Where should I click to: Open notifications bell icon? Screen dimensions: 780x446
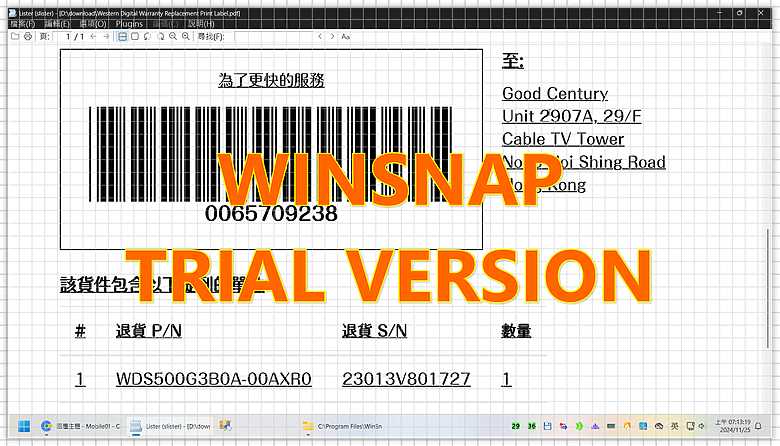(x=758, y=426)
